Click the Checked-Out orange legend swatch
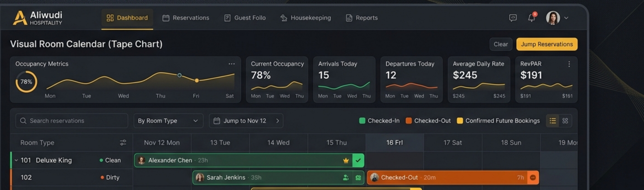Screen dimensions: 644x190 [x=408, y=121]
